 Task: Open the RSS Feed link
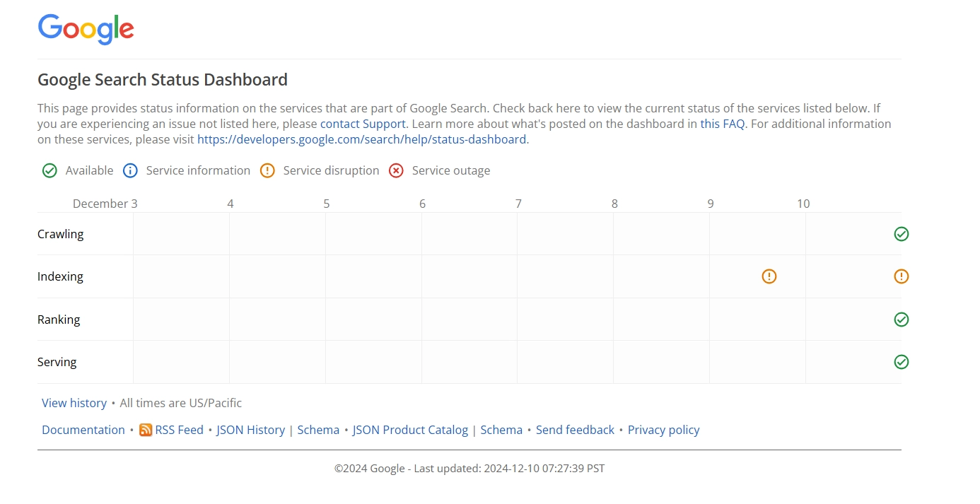[180, 430]
